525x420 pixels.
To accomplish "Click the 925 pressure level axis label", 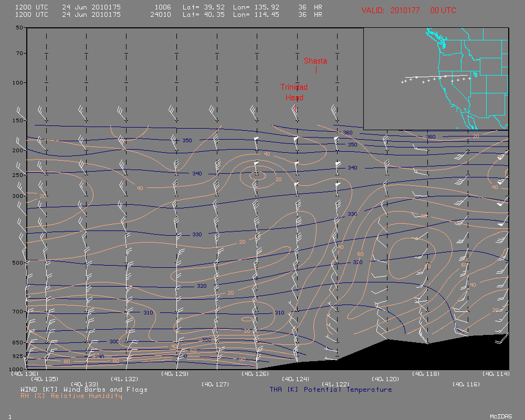I will (18, 356).
